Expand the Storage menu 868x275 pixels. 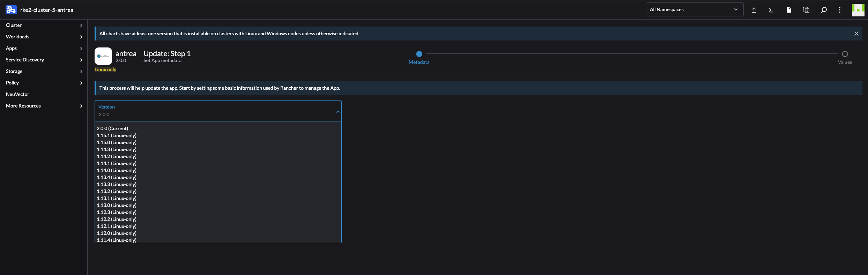44,71
